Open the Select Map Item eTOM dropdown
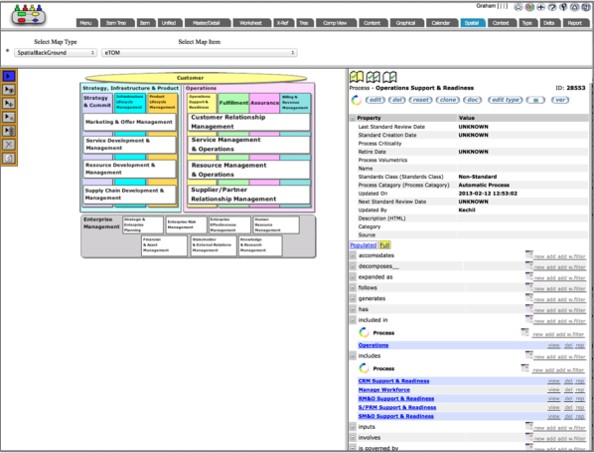594x453 pixels. tap(199, 53)
